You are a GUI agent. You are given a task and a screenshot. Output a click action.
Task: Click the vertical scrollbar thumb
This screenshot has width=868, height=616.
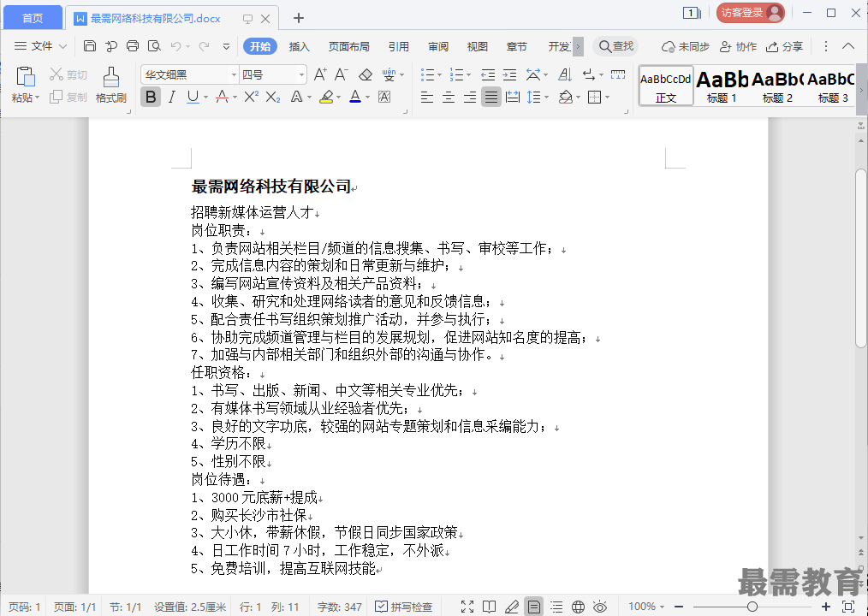click(861, 258)
